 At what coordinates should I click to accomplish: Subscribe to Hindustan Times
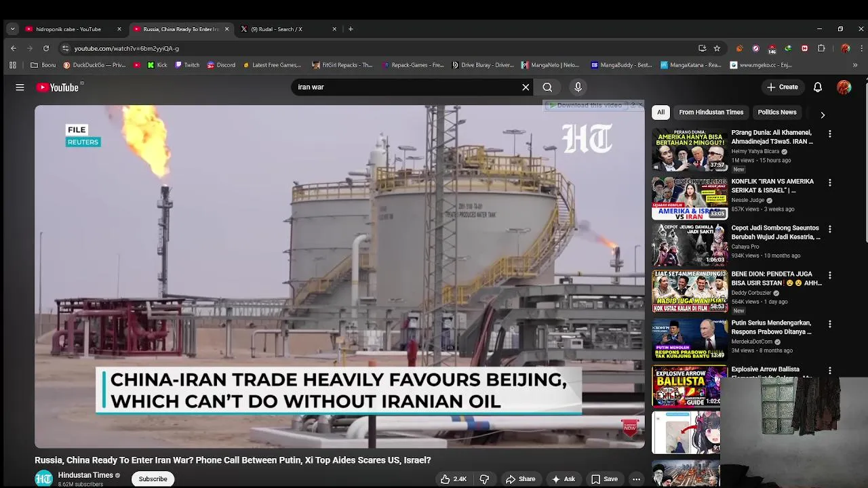pos(153,479)
